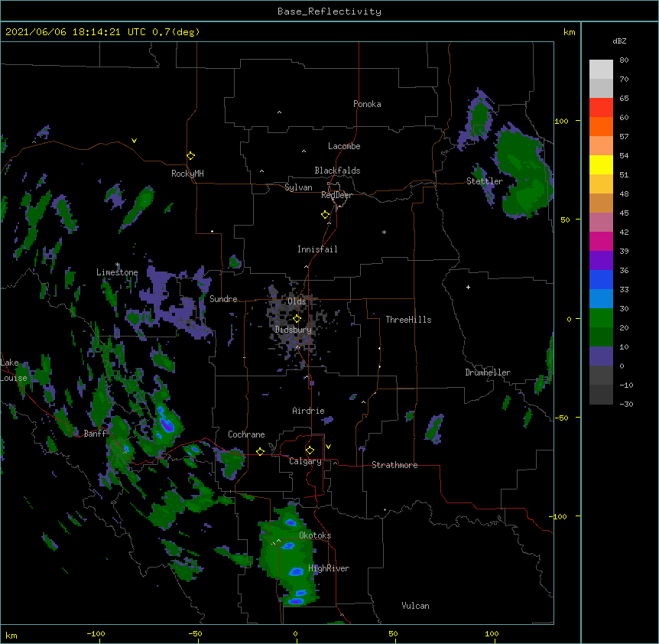Screen dimensions: 659x644
Task: Pick the blue swatch between 36 and 33
Action: pyautogui.click(x=601, y=279)
